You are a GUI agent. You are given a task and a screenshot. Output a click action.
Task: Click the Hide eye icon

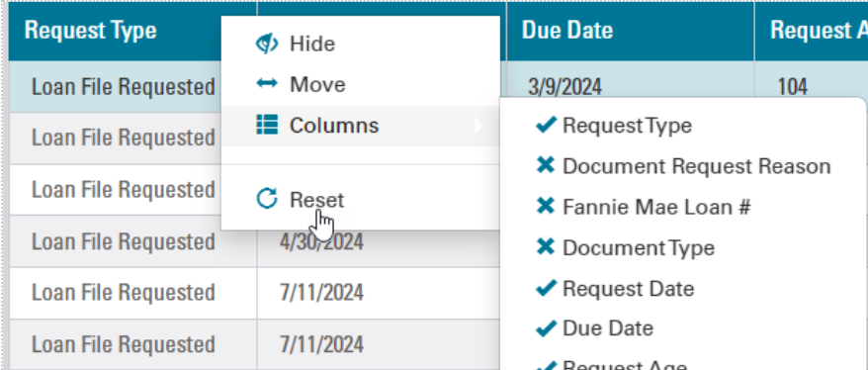pos(267,44)
